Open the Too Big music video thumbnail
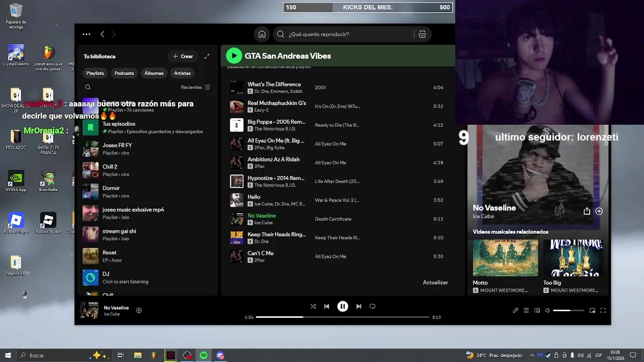Viewport: 644px width, 362px height. (573, 258)
